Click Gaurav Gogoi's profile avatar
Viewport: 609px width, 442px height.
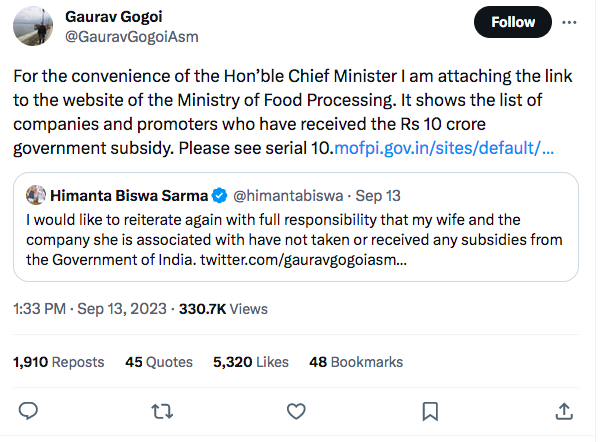tap(36, 26)
